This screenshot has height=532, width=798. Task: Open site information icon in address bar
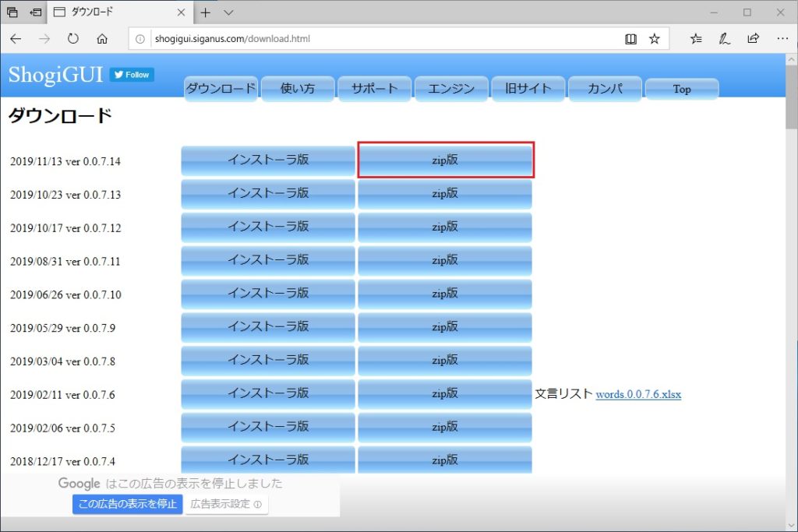coord(140,39)
